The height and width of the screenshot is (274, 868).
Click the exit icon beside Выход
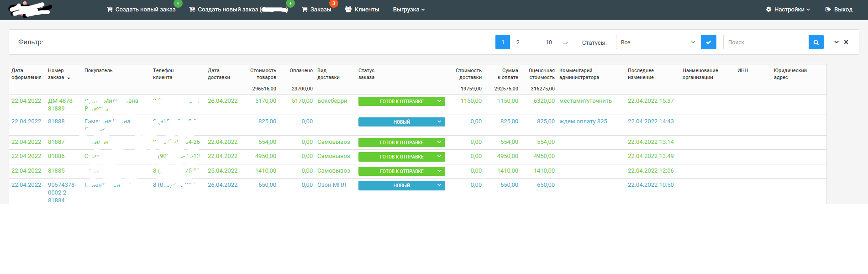click(x=828, y=10)
